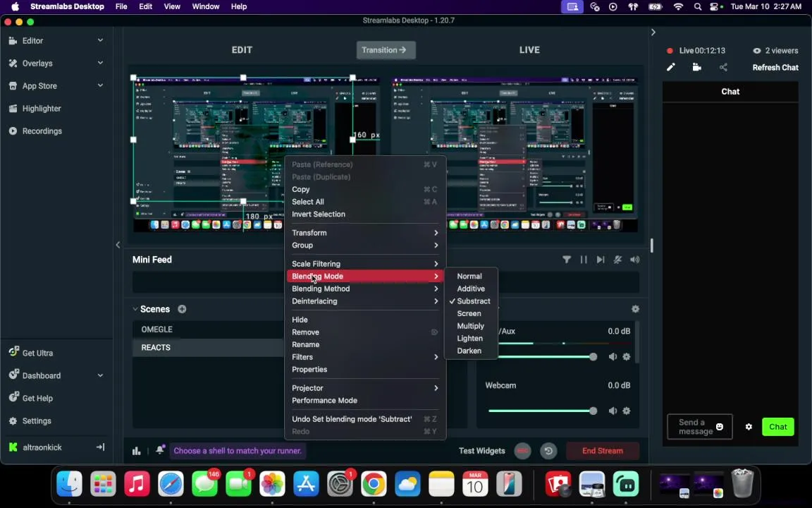Image resolution: width=812 pixels, height=508 pixels.
Task: Open the Group submenu
Action: (x=365, y=246)
